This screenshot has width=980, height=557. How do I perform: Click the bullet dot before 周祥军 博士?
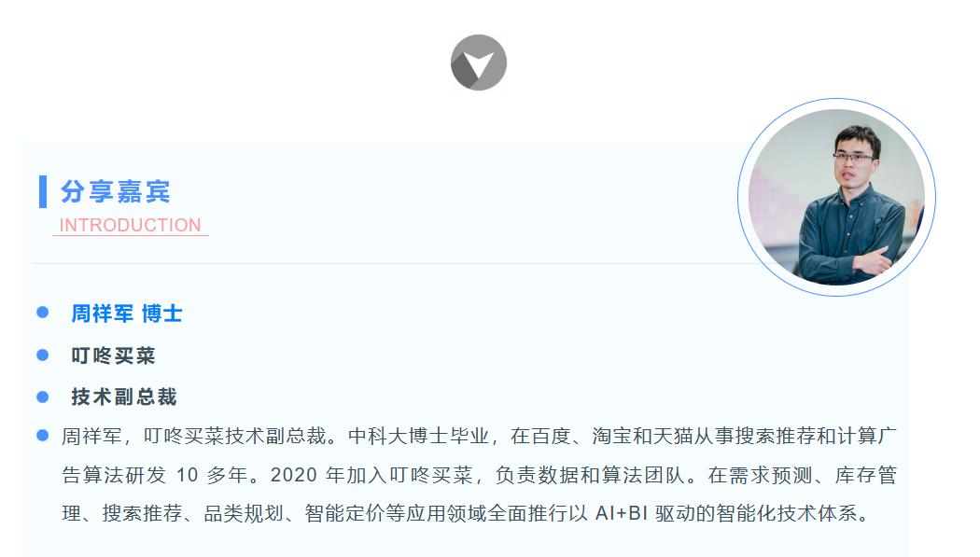tap(43, 313)
